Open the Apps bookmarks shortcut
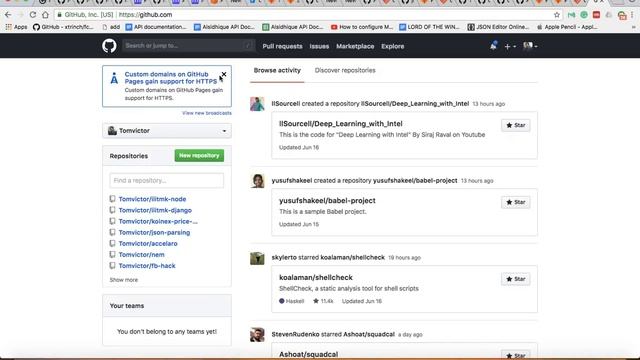Screen dimensions: 640x360 click(x=16, y=27)
